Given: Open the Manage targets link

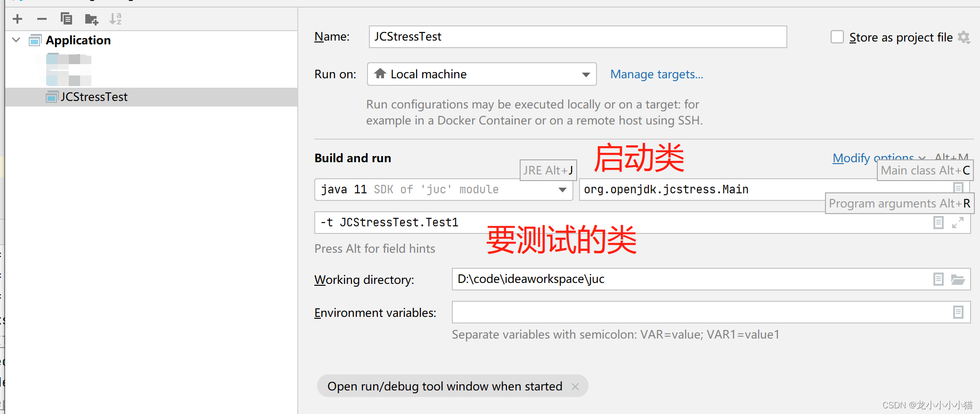Looking at the screenshot, I should point(656,75).
